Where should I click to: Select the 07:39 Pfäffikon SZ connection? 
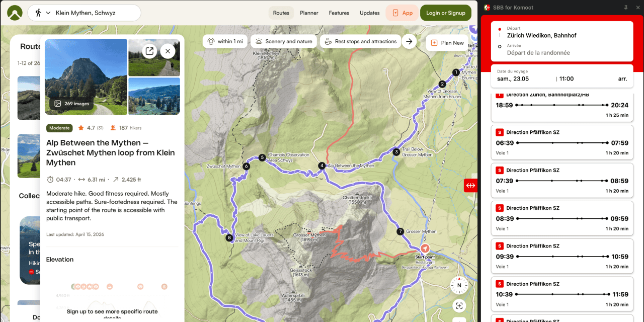(x=562, y=180)
